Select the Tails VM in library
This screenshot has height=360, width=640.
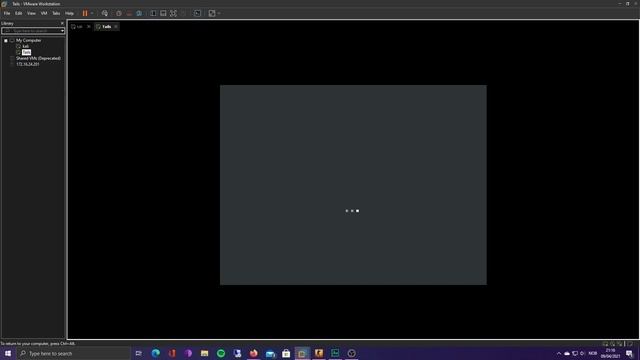[27, 52]
